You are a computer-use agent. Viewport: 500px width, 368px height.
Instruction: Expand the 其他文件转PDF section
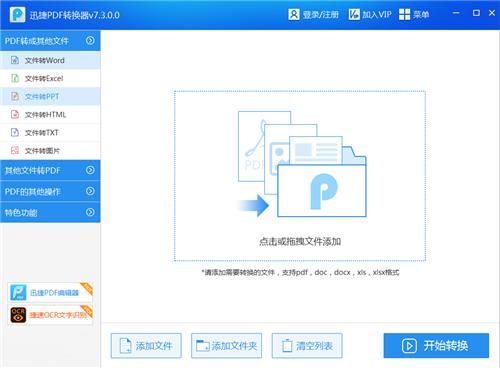click(50, 170)
